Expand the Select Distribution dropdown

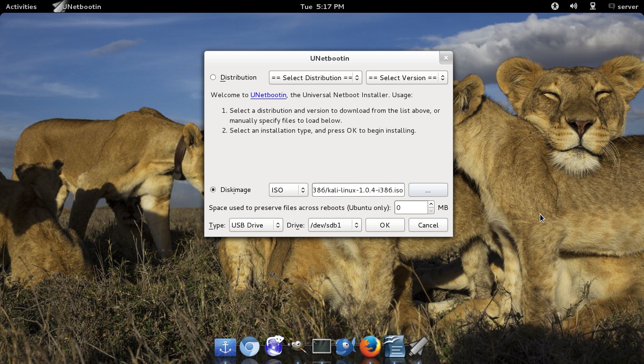coord(315,78)
